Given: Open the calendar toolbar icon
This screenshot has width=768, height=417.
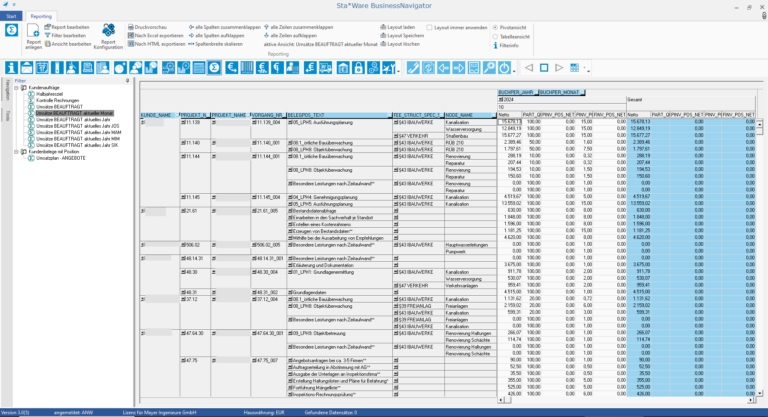Looking at the screenshot, I should [x=42, y=68].
